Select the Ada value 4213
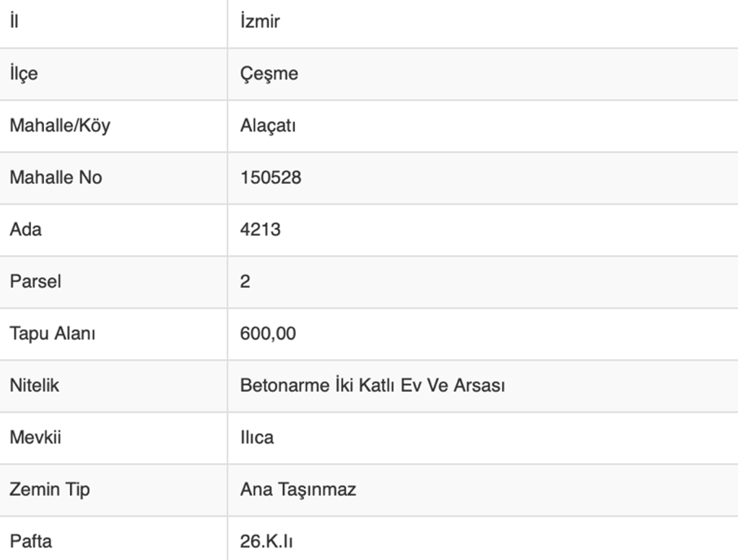Image resolution: width=738 pixels, height=560 pixels. [260, 229]
